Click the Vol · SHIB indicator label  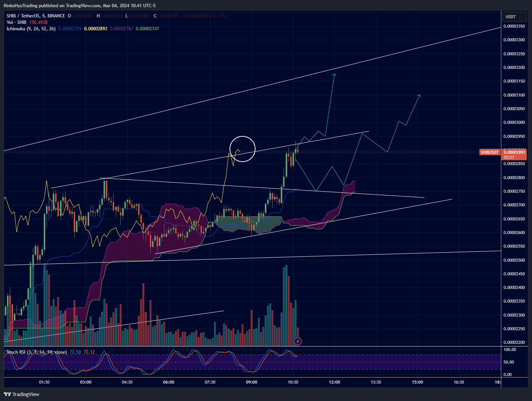[17, 22]
